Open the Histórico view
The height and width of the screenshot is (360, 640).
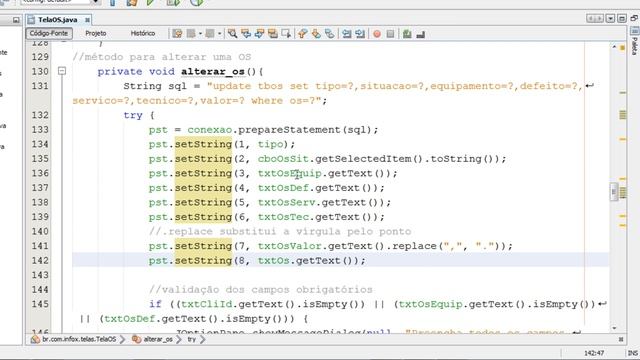(x=143, y=33)
